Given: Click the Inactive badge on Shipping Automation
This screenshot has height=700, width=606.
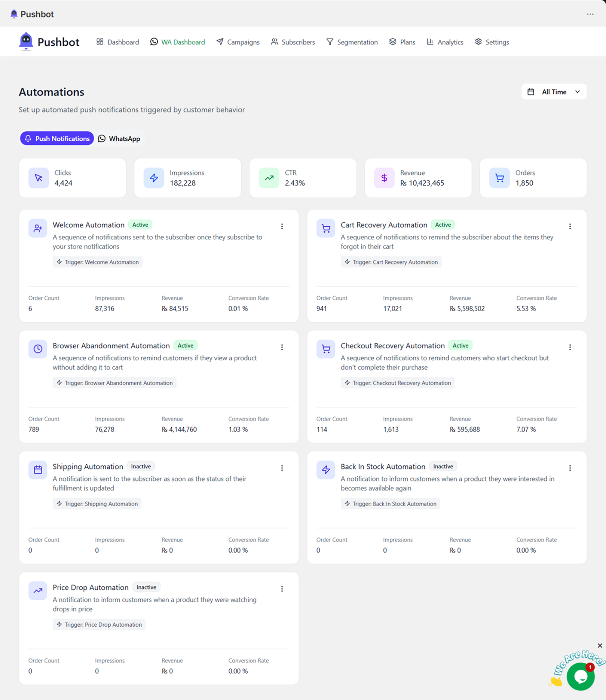Looking at the screenshot, I should tap(141, 467).
